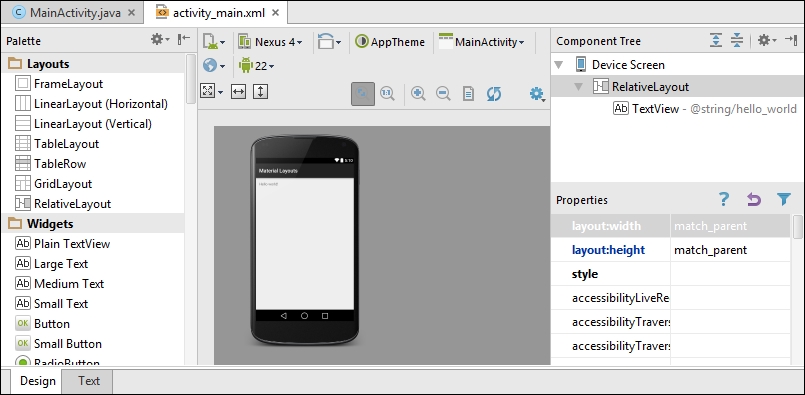Click the zoom out magnifier icon
Viewport: 805px width, 395px height.
443,93
